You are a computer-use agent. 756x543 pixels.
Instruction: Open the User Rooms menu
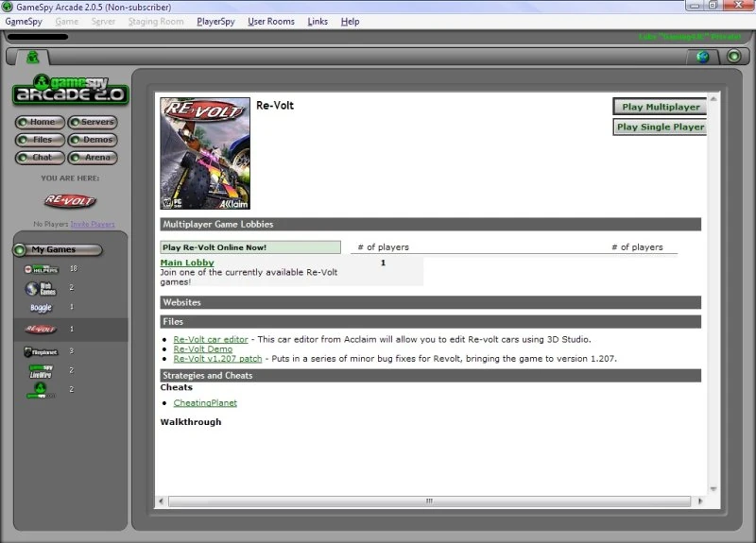pyautogui.click(x=271, y=22)
